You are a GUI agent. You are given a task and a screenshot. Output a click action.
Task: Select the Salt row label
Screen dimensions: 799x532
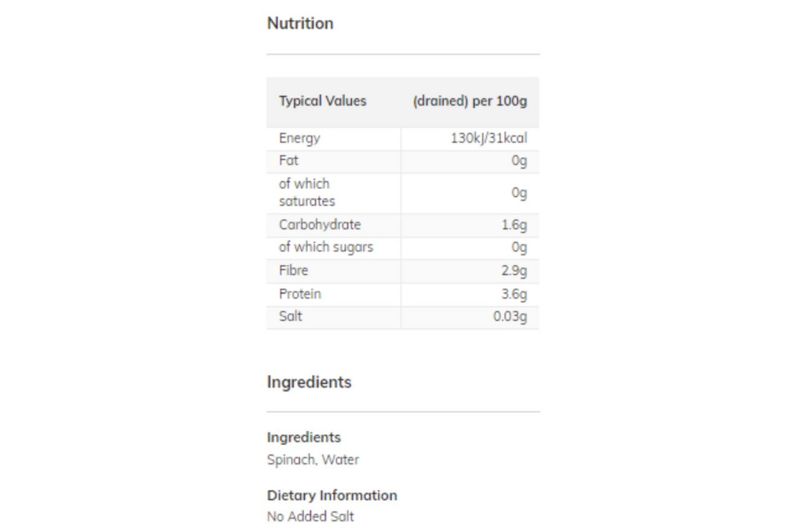point(291,316)
